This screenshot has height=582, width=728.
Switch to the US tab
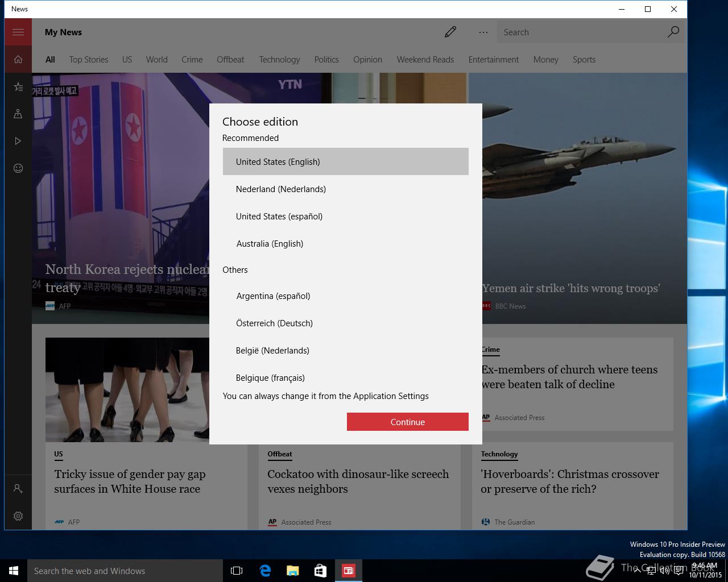127,59
